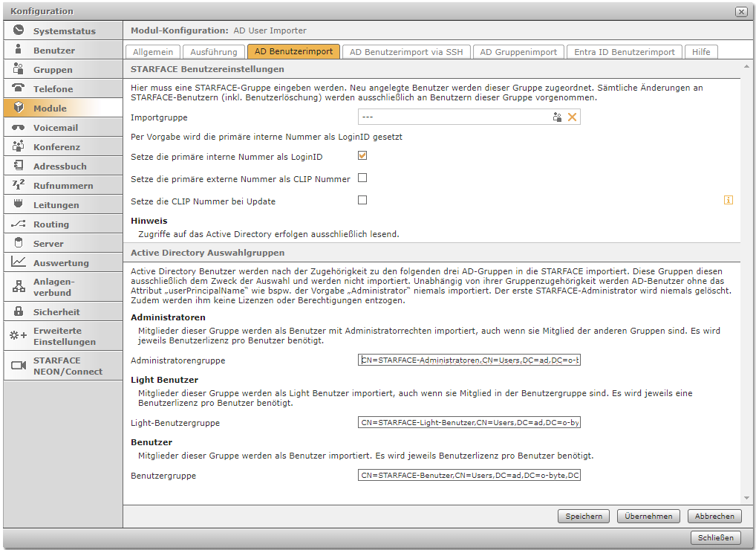Viewport: 756px width, 550px height.
Task: Click the Telefone phone icon
Action: pos(19,88)
